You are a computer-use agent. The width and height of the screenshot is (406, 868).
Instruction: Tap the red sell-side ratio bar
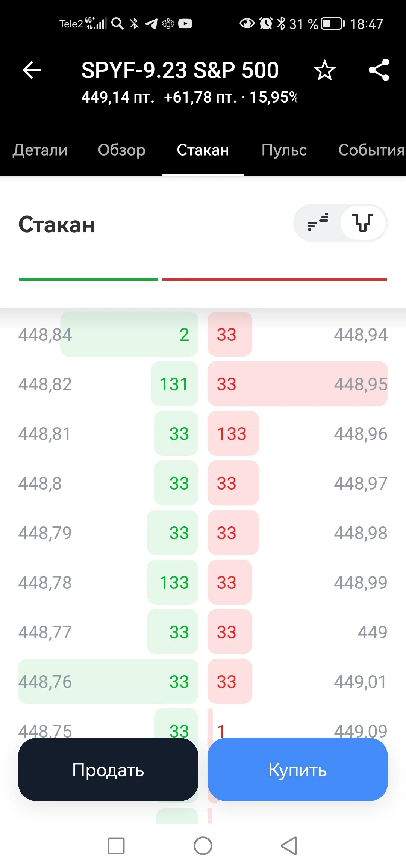point(274,280)
